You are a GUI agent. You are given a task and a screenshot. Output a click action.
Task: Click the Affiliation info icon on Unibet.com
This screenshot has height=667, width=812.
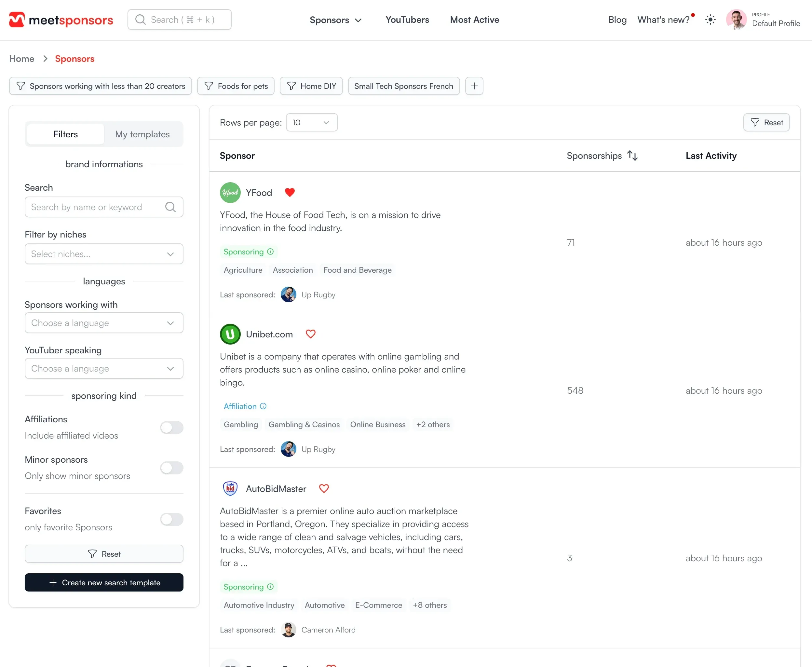click(x=263, y=406)
